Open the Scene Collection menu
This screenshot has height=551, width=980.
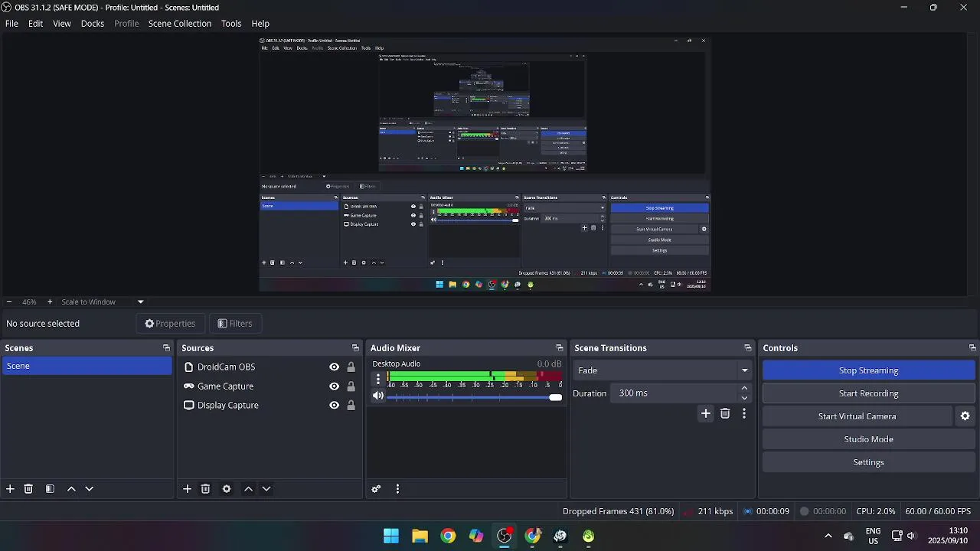(x=180, y=24)
